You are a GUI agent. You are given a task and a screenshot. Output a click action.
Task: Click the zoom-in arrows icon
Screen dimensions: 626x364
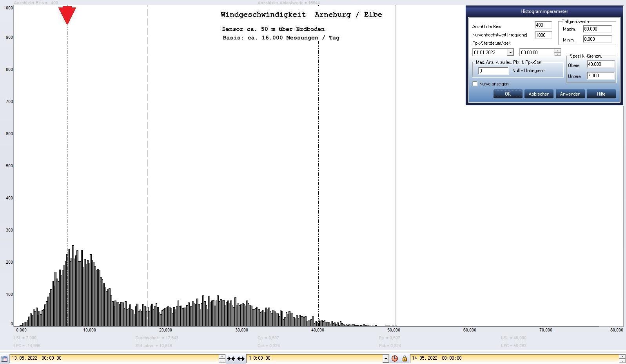tap(231, 359)
